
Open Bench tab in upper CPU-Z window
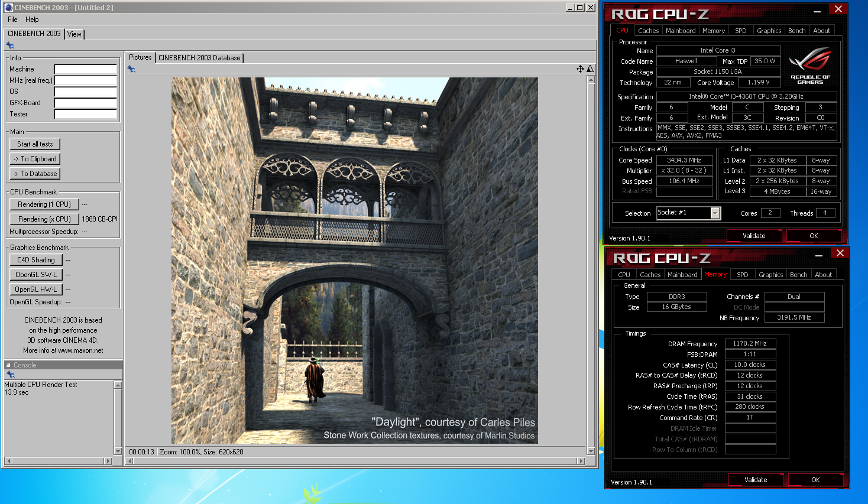[797, 31]
